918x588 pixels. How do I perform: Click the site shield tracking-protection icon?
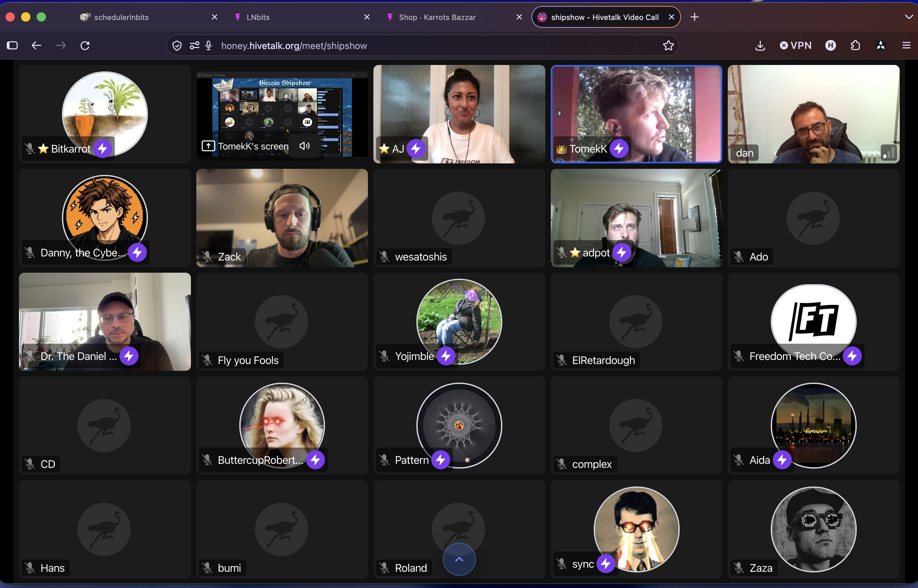coord(177,46)
